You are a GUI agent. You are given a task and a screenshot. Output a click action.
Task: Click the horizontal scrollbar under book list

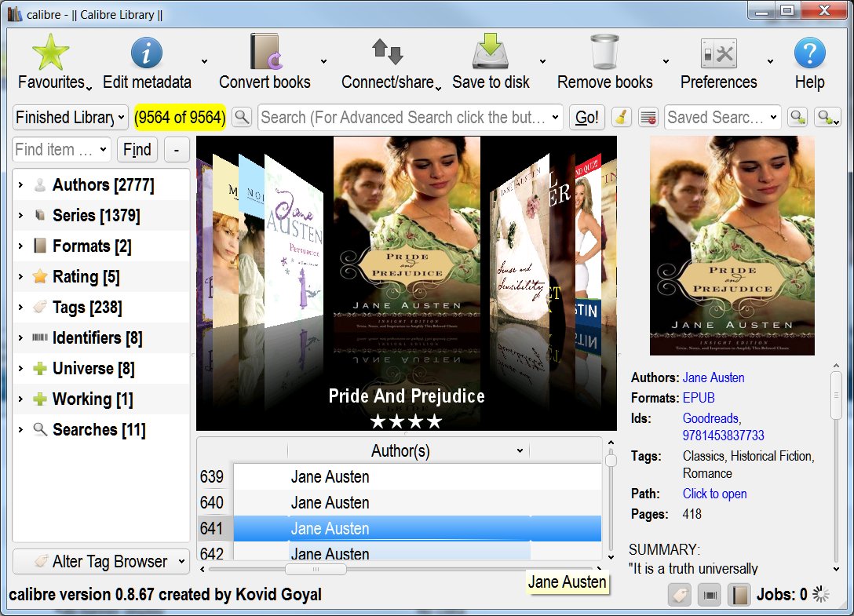click(316, 570)
